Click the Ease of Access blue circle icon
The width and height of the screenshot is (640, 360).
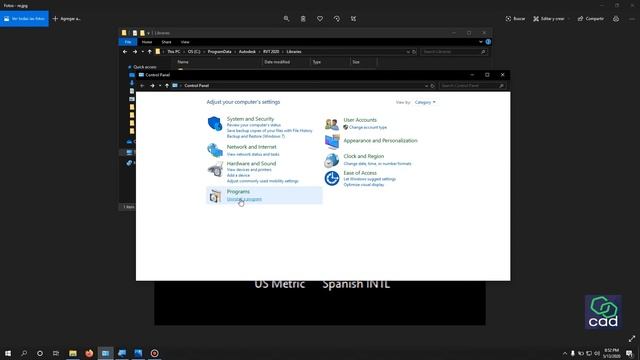pyautogui.click(x=332, y=178)
